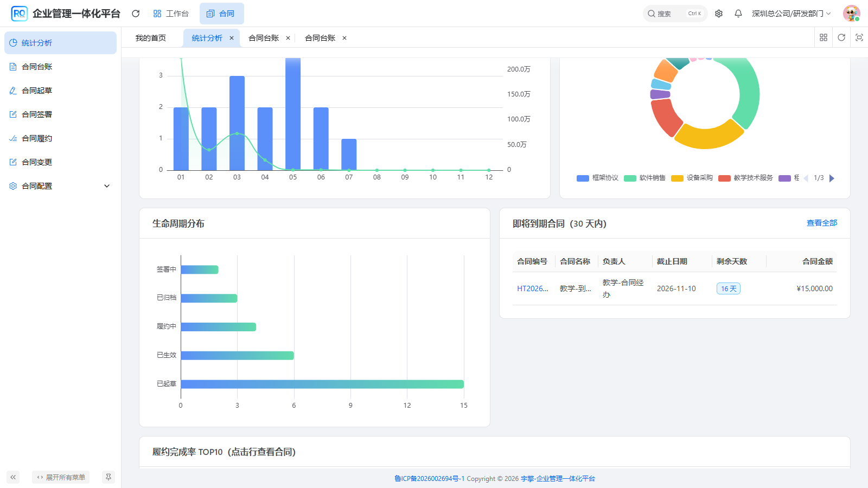Open 合同履约 in the sidebar
Viewport: 868px width, 488px height.
[60, 138]
